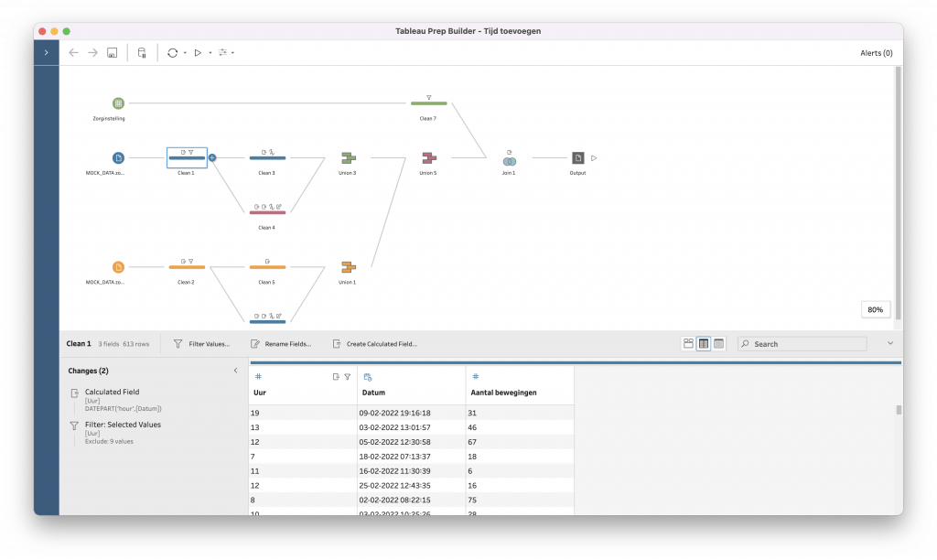Click the run flow play icon
Screen dimensions: 937x560
[198, 53]
